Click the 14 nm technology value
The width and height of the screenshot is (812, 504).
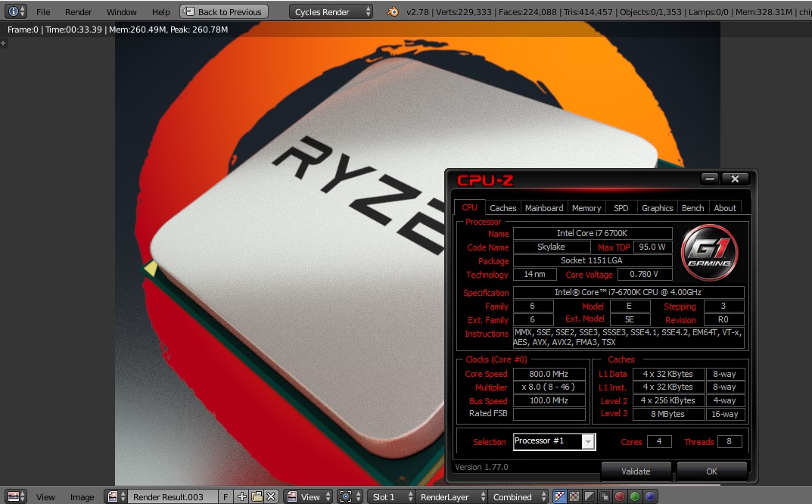tap(534, 274)
